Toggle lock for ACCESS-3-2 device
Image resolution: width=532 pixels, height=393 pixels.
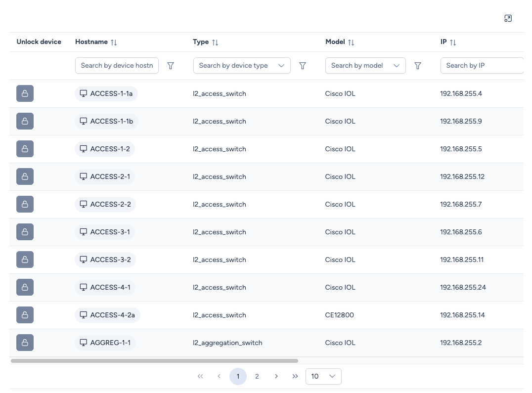tap(25, 260)
